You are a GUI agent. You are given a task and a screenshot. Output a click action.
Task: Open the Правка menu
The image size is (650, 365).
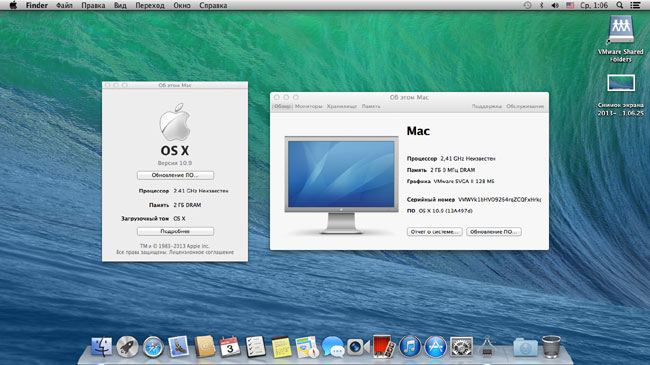pyautogui.click(x=93, y=5)
